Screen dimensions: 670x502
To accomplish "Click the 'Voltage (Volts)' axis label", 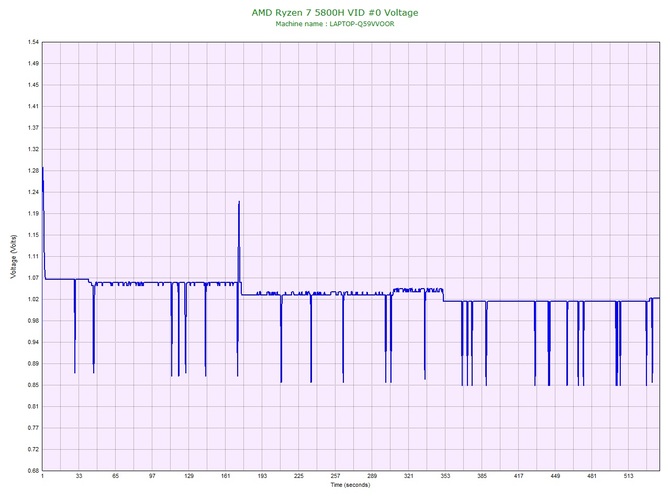I will point(14,256).
